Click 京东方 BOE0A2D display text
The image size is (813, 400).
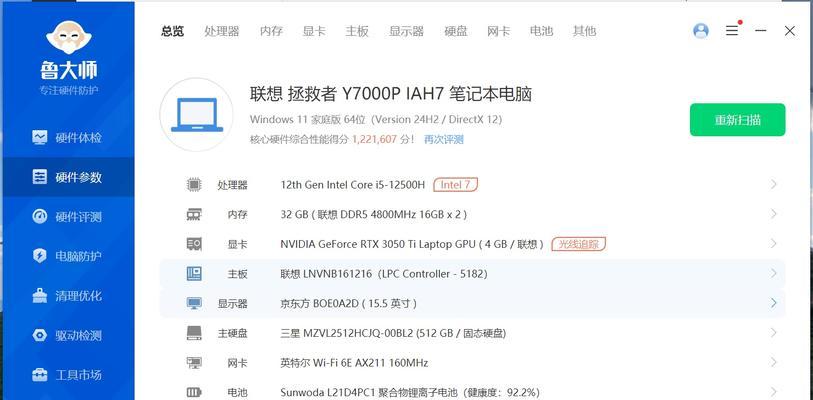tap(348, 303)
